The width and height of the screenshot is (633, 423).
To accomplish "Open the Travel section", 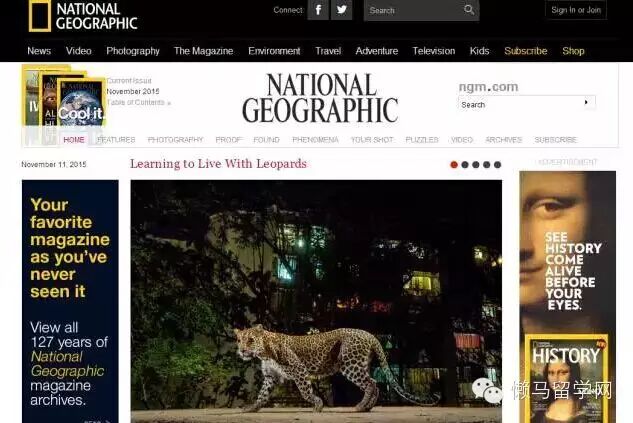I will pos(328,51).
